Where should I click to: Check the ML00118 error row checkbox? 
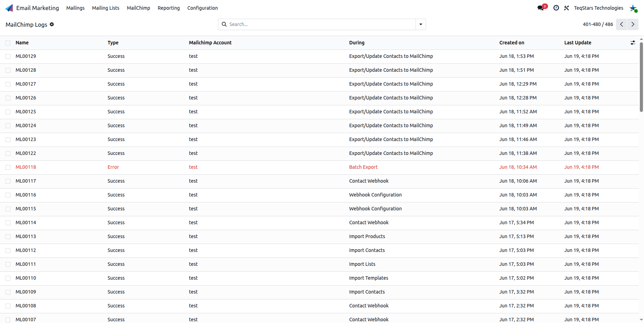(x=8, y=167)
